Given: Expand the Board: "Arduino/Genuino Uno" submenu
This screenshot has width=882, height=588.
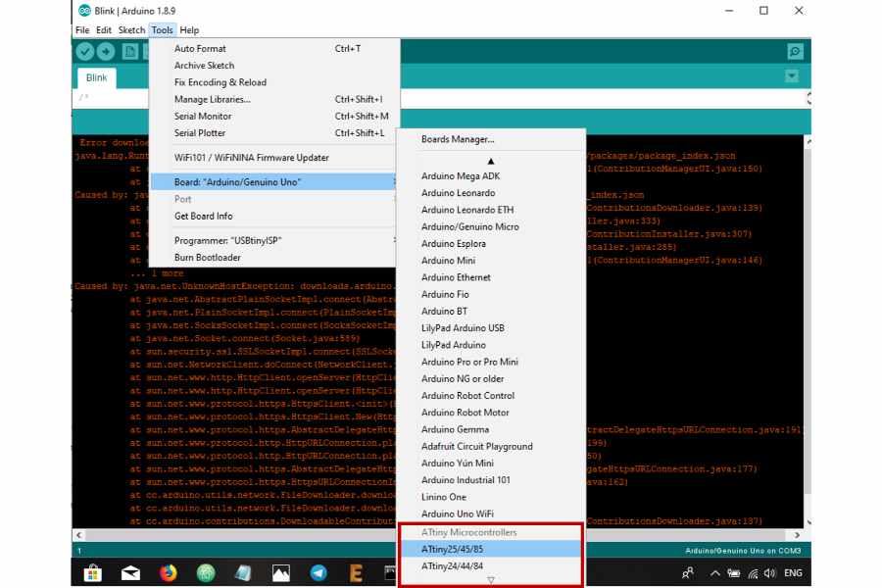Looking at the screenshot, I should point(272,182).
